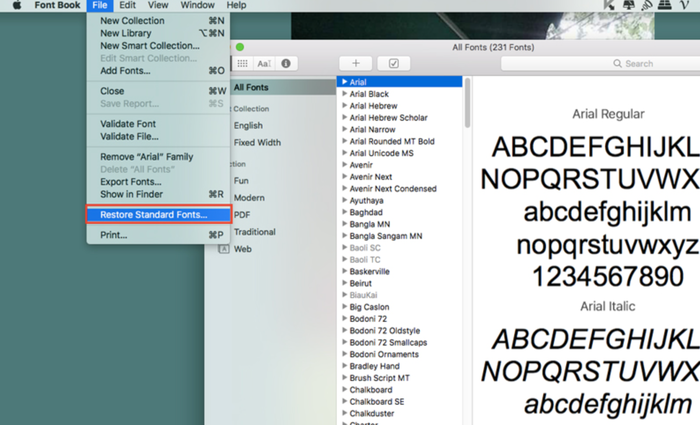The image size is (700, 425).
Task: Expand the Big Caslon font family
Action: click(345, 307)
